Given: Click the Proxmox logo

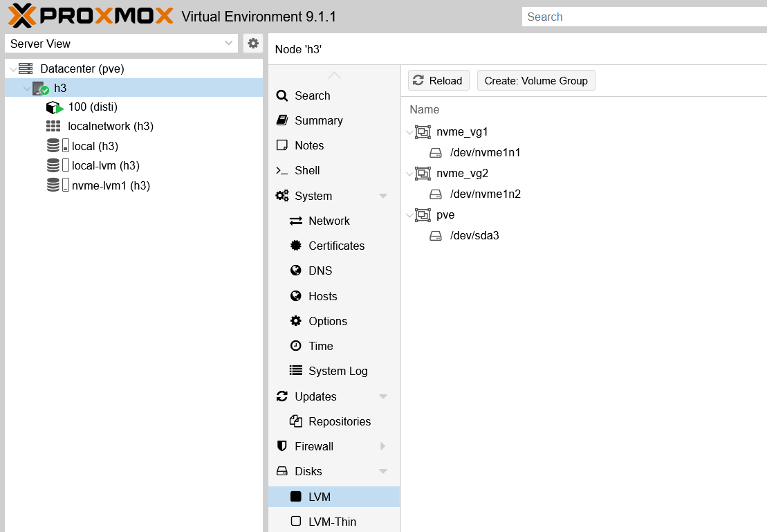Looking at the screenshot, I should click(91, 16).
